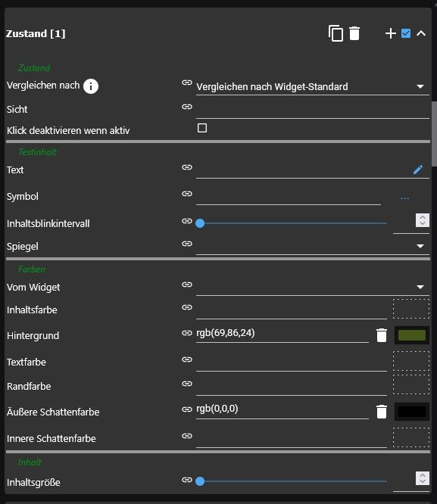Click the Inhaltsblinkintervall slider handle
Image resolution: width=437 pixels, height=504 pixels.
[200, 223]
